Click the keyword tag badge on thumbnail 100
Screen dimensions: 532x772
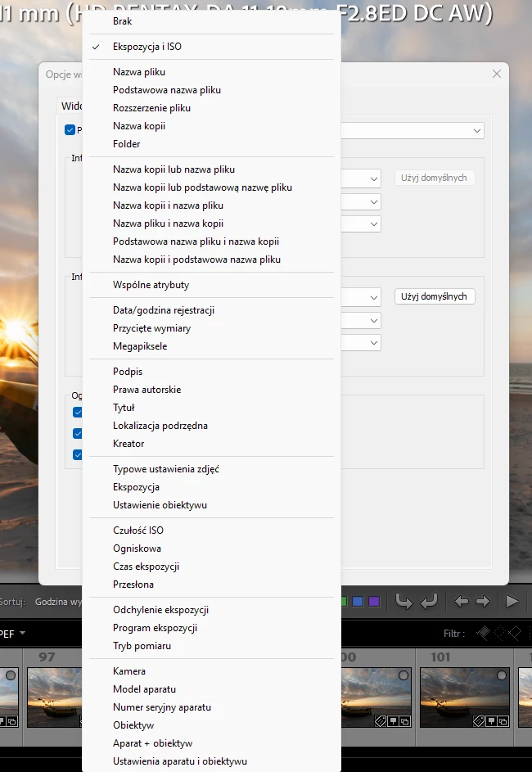pyautogui.click(x=380, y=721)
